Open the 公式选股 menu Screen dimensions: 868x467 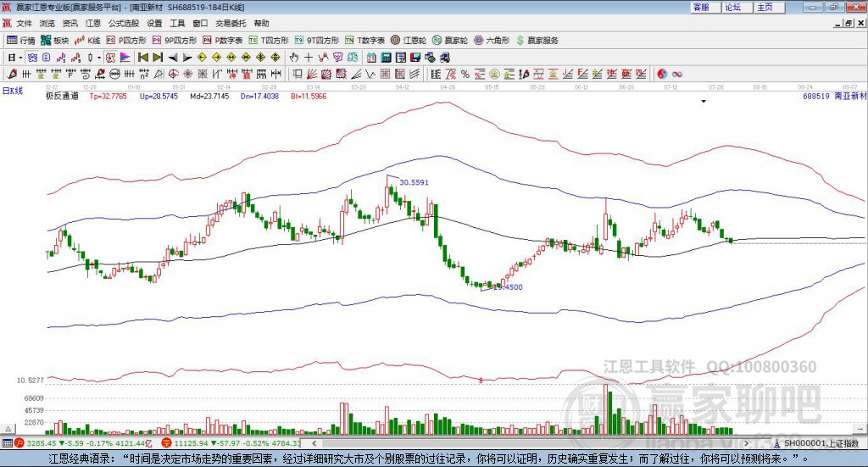(x=124, y=23)
